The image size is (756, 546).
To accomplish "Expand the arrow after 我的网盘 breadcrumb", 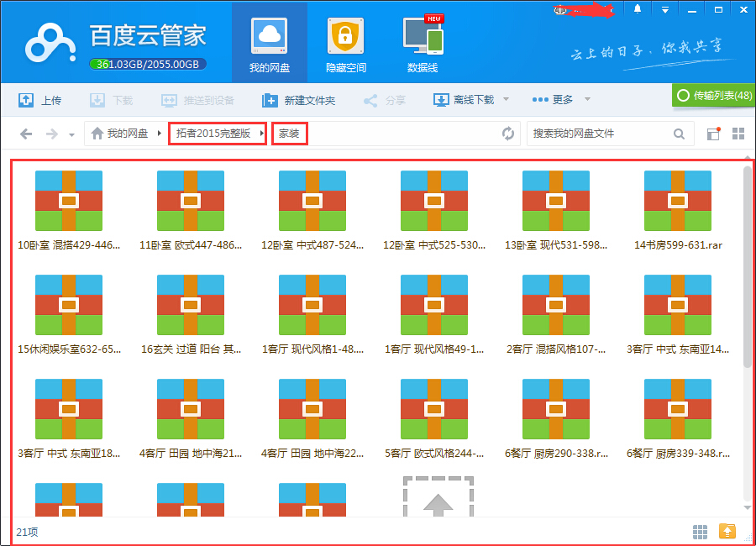I will click(x=159, y=133).
